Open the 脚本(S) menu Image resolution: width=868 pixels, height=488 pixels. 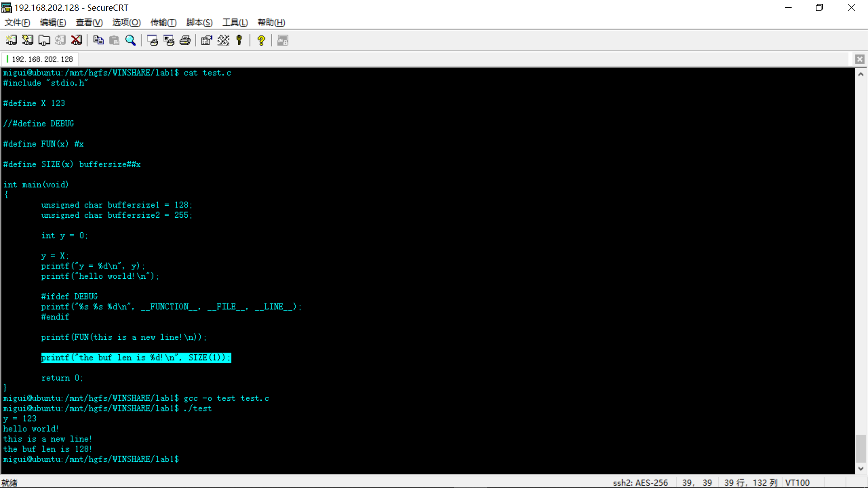199,22
